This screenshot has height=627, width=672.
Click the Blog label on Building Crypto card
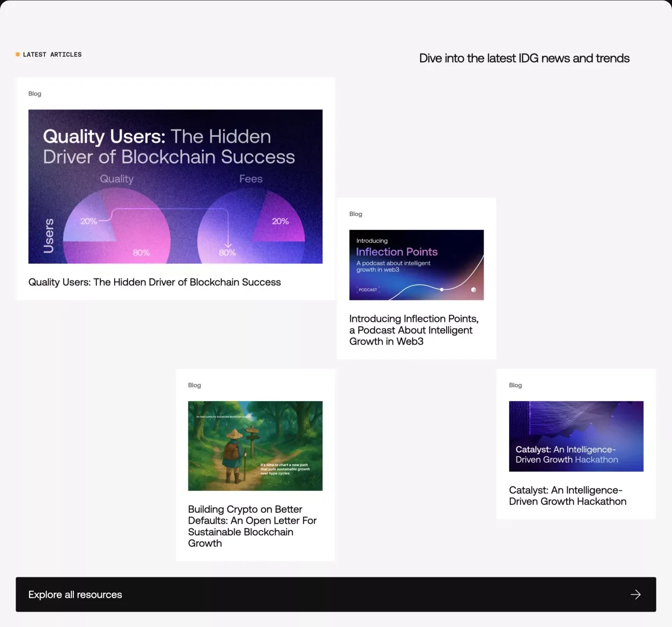click(x=194, y=385)
